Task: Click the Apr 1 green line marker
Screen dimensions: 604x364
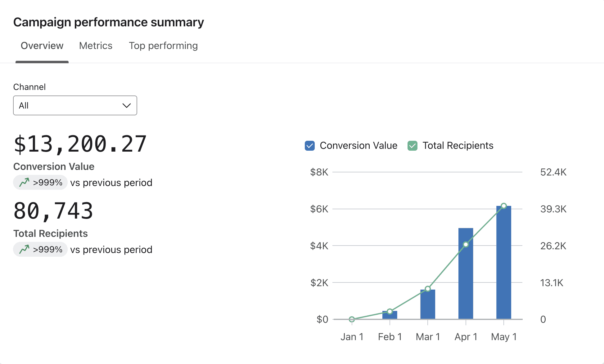Action: [x=466, y=245]
